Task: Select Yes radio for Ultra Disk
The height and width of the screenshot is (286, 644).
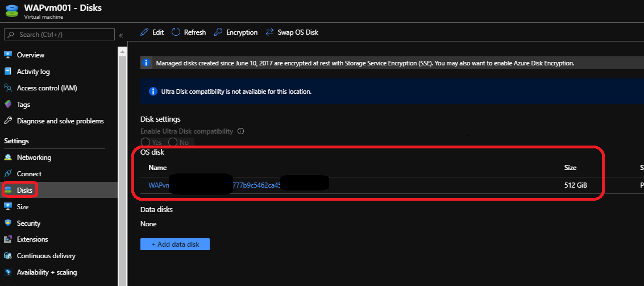Action: [144, 142]
